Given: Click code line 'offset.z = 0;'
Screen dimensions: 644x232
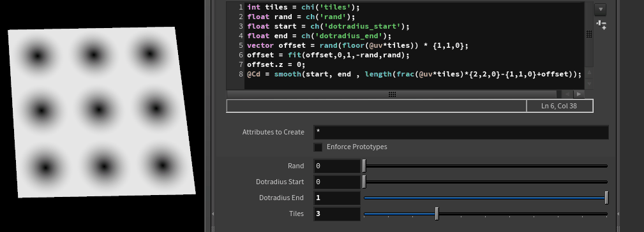Looking at the screenshot, I should (276, 65).
